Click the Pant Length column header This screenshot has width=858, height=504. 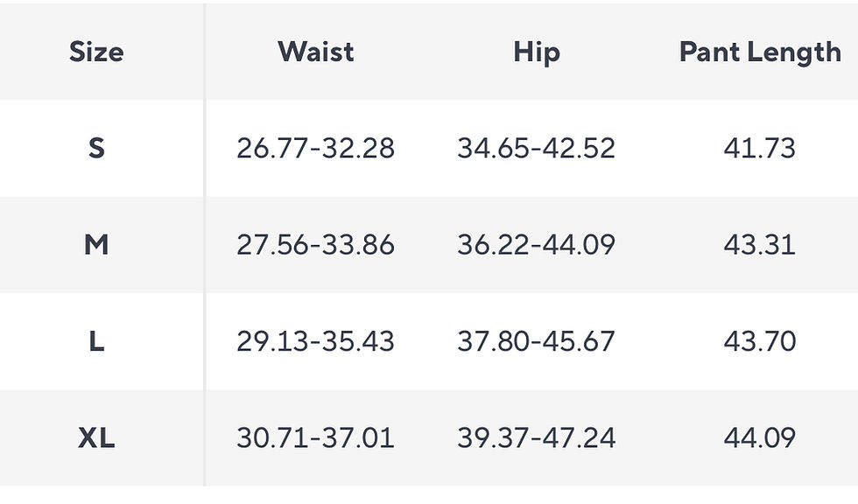[759, 52]
